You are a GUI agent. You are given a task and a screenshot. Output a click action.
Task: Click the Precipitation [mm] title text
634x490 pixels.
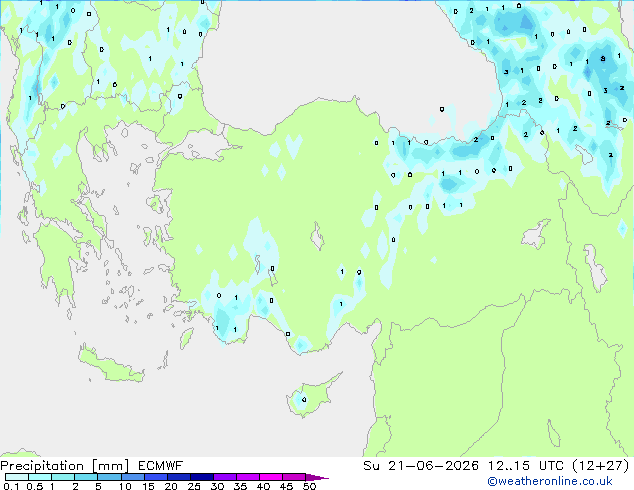click(x=65, y=466)
